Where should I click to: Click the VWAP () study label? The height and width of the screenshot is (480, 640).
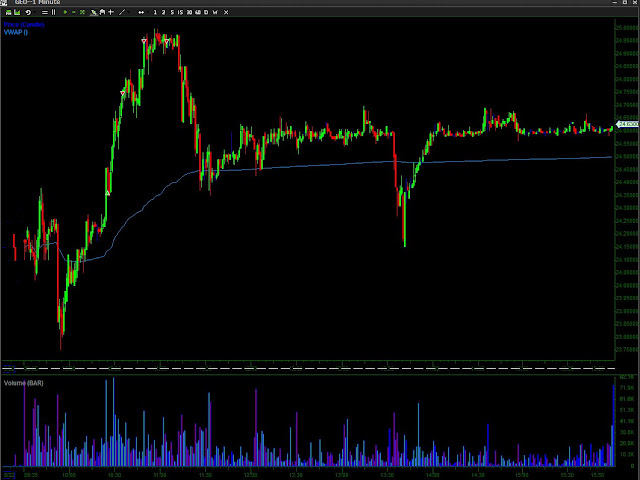click(x=16, y=32)
